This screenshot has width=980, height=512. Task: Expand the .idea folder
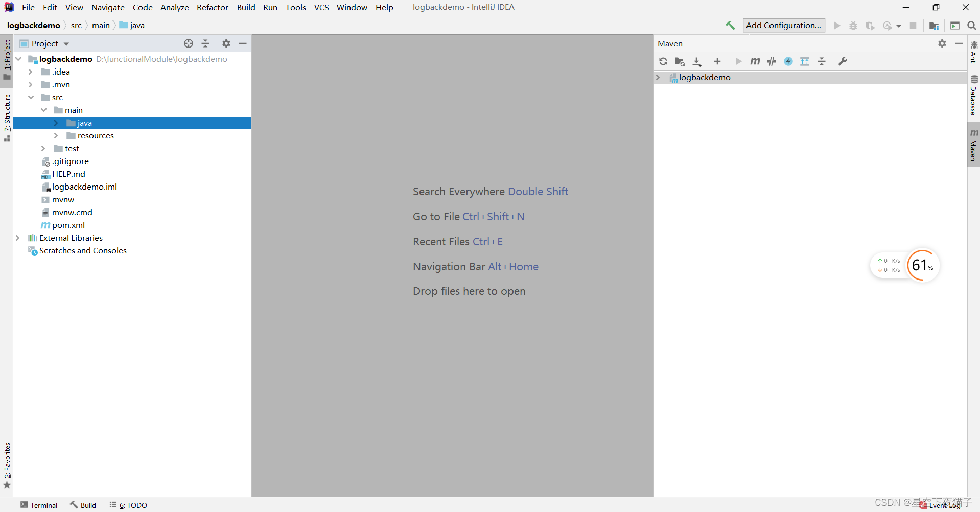coord(31,72)
